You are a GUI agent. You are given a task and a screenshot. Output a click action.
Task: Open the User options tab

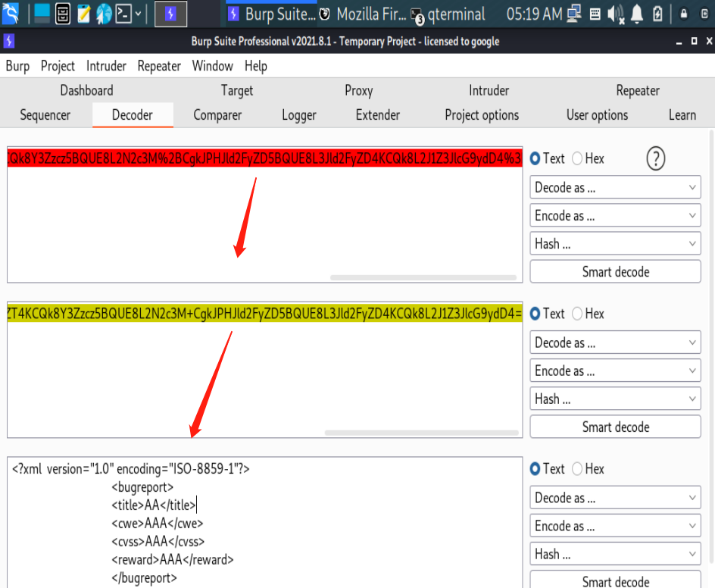coord(598,115)
